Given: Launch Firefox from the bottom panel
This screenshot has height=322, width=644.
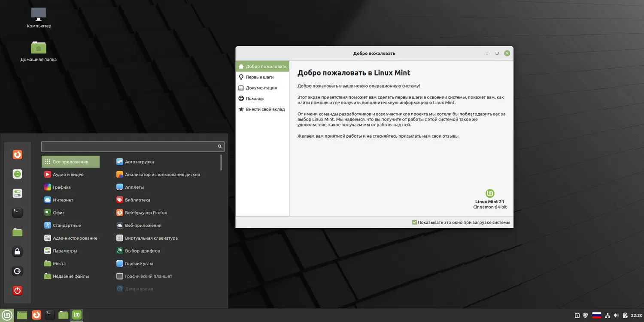Looking at the screenshot, I should point(36,315).
